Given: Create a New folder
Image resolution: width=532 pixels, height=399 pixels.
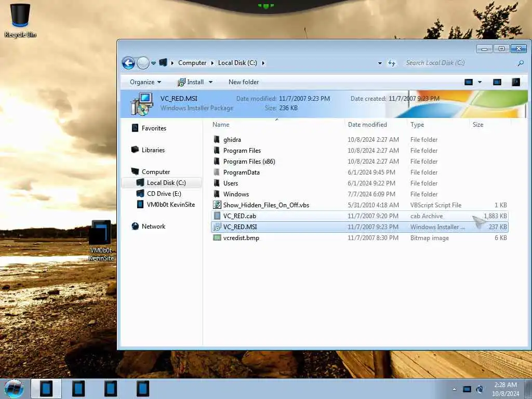Looking at the screenshot, I should [244, 82].
